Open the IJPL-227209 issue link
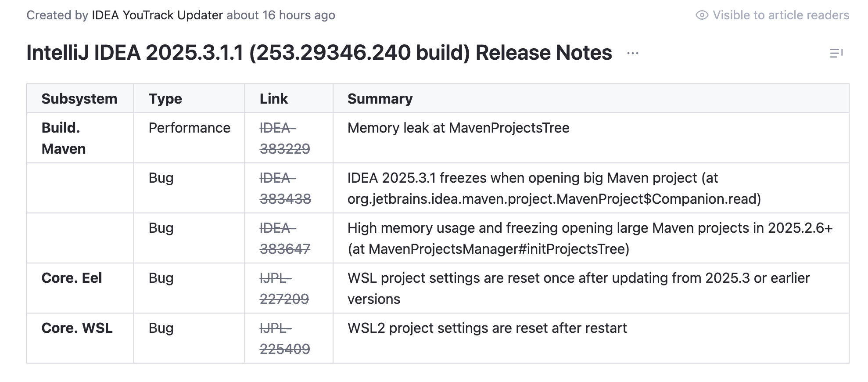This screenshot has width=868, height=382. click(284, 288)
